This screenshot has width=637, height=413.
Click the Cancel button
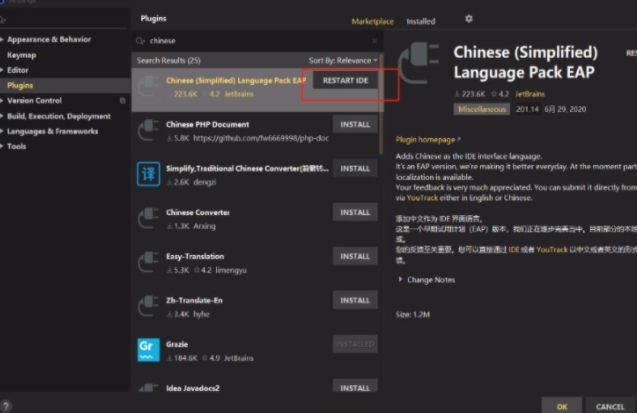point(610,406)
